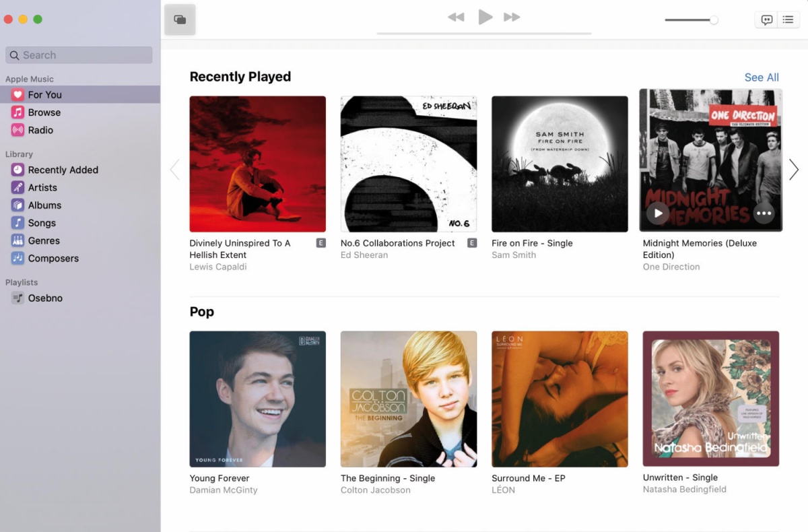This screenshot has height=532, width=808.
Task: Click artist name Natasha Bedingfield
Action: (x=685, y=490)
